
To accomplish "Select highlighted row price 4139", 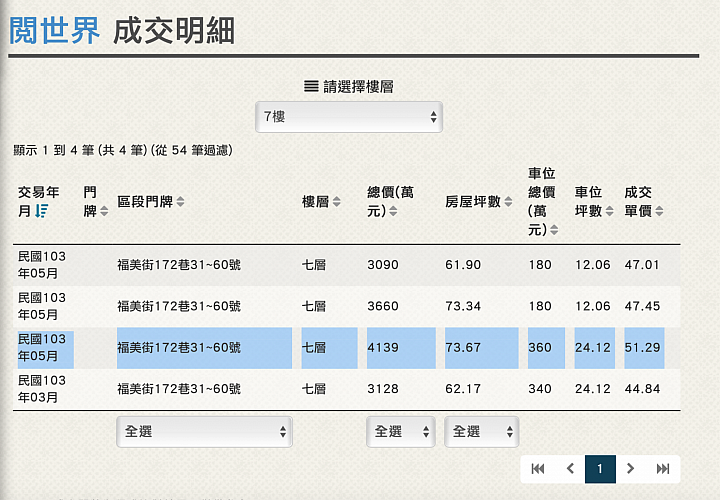I will pyautogui.click(x=382, y=348).
